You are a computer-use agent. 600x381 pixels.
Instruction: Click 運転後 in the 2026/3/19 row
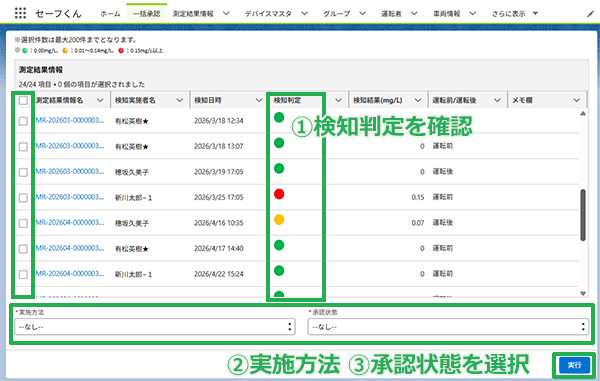click(442, 172)
